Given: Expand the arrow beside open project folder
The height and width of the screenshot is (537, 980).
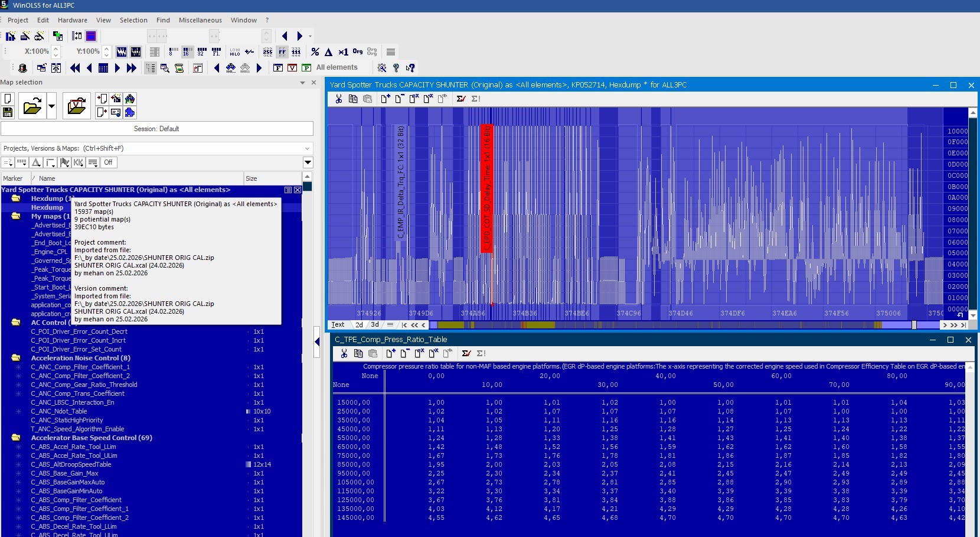Looking at the screenshot, I should point(51,106).
